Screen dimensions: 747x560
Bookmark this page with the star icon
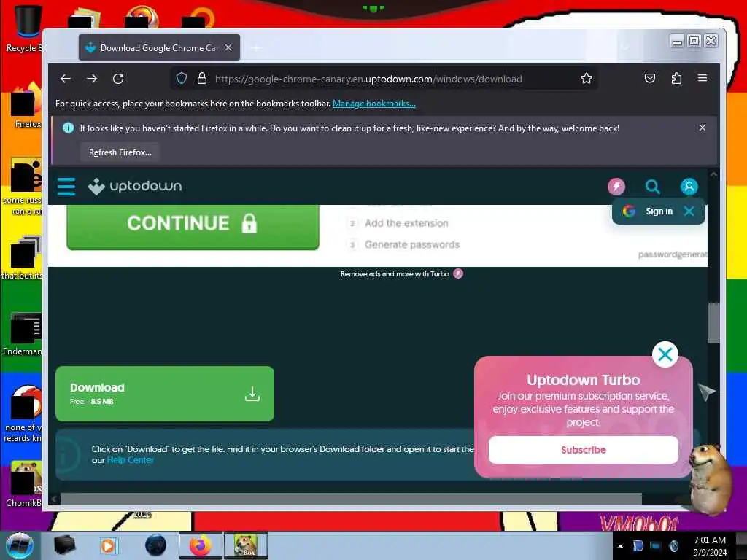[587, 79]
